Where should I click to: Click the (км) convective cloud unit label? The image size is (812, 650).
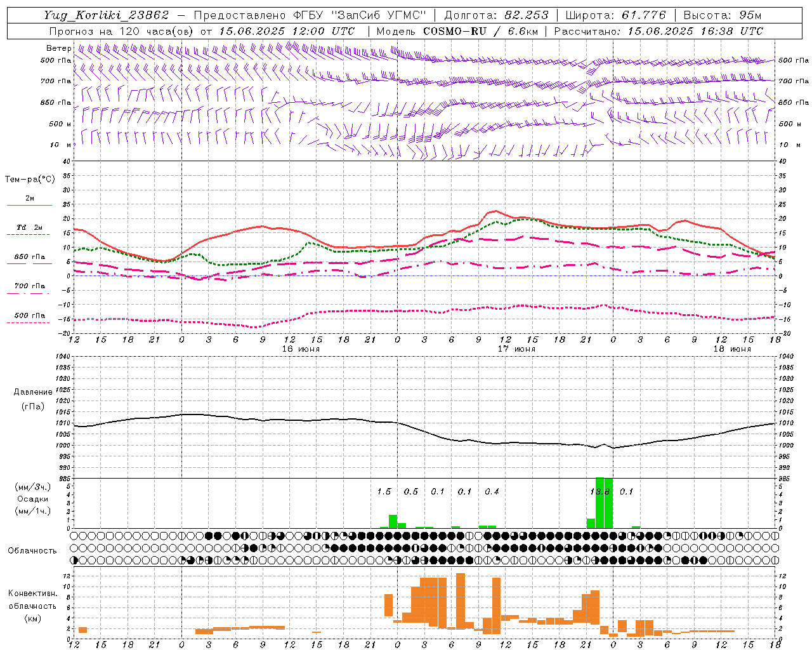tap(32, 618)
